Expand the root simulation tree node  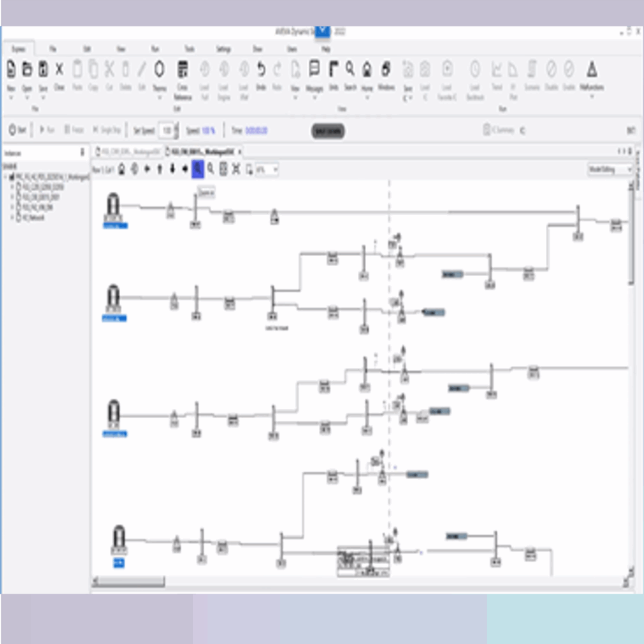pos(6,177)
